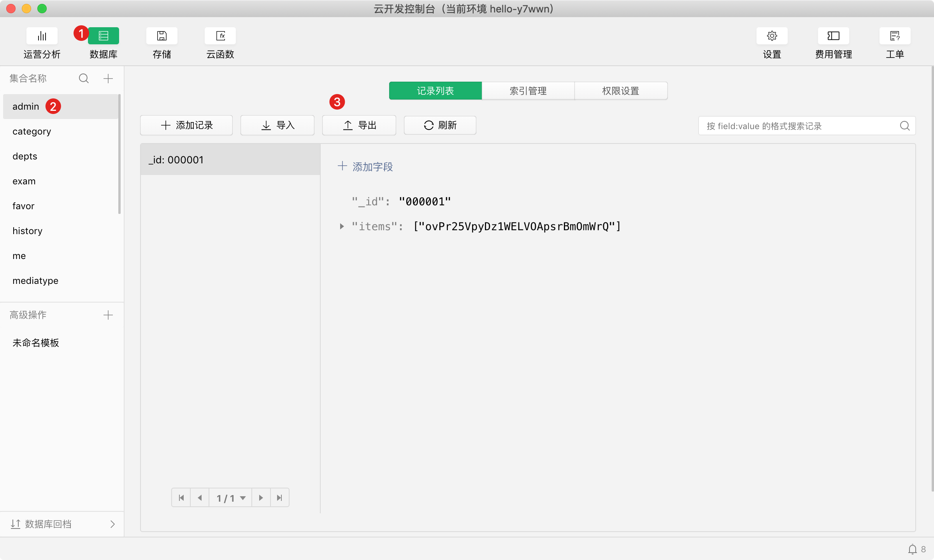Open the 工单 ticket icon
The width and height of the screenshot is (934, 560).
[x=895, y=36]
